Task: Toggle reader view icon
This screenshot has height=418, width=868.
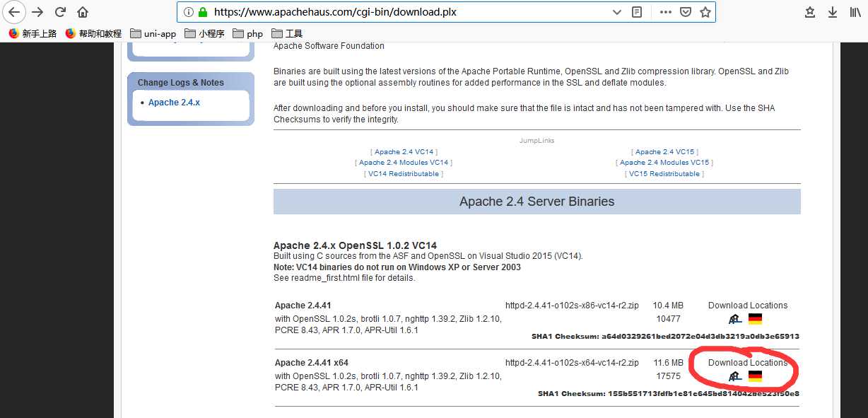Action: 637,12
